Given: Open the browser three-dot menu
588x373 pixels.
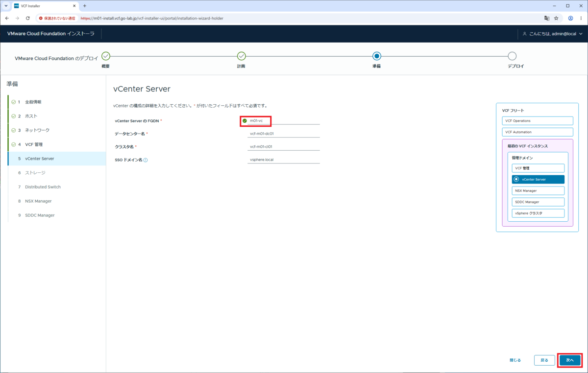Looking at the screenshot, I should click(581, 18).
